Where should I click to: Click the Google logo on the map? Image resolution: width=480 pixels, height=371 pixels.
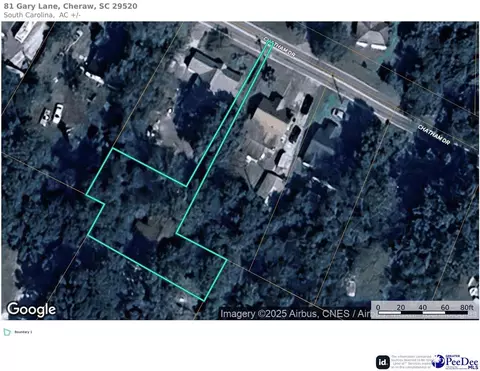coord(31,309)
